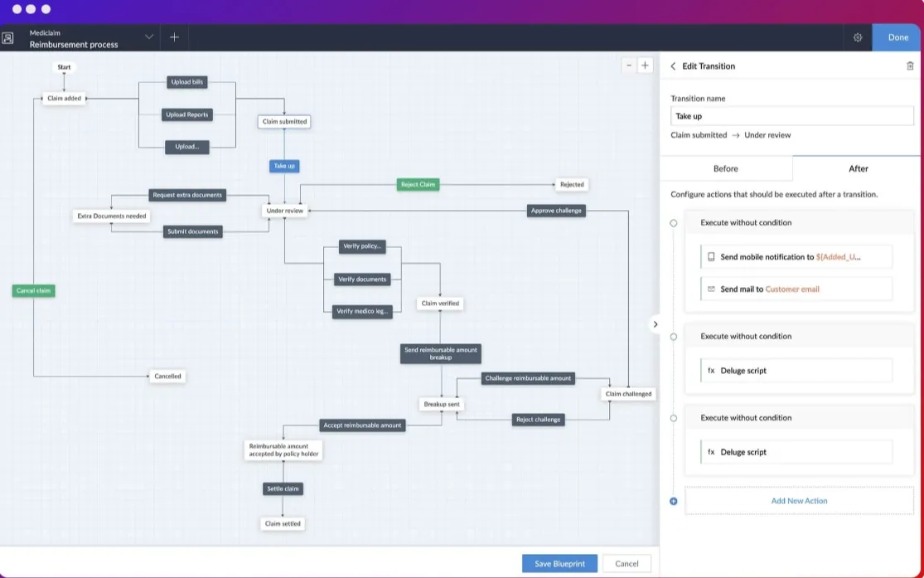
Task: Select the Submit documents transition
Action: (x=193, y=232)
